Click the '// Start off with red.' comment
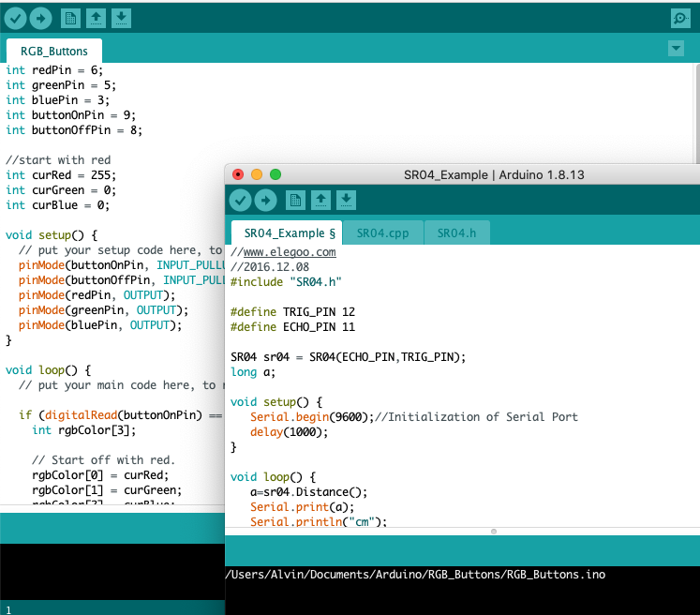 coord(103,460)
